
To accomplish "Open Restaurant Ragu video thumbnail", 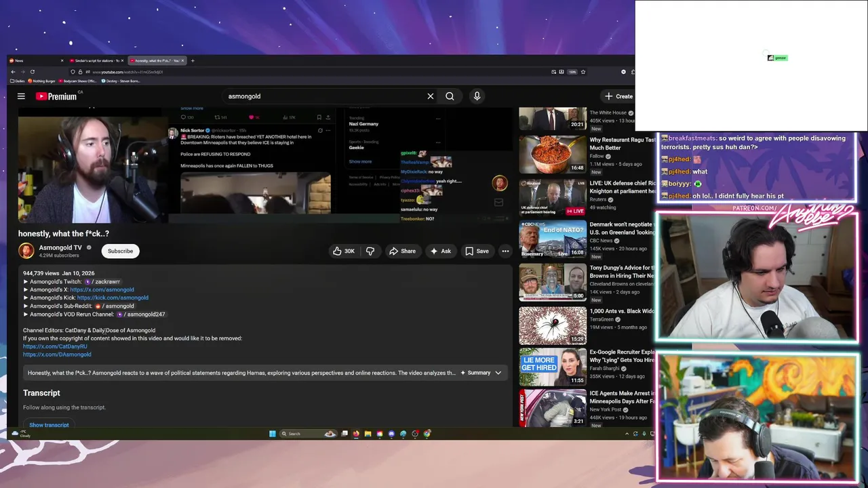I will click(553, 155).
